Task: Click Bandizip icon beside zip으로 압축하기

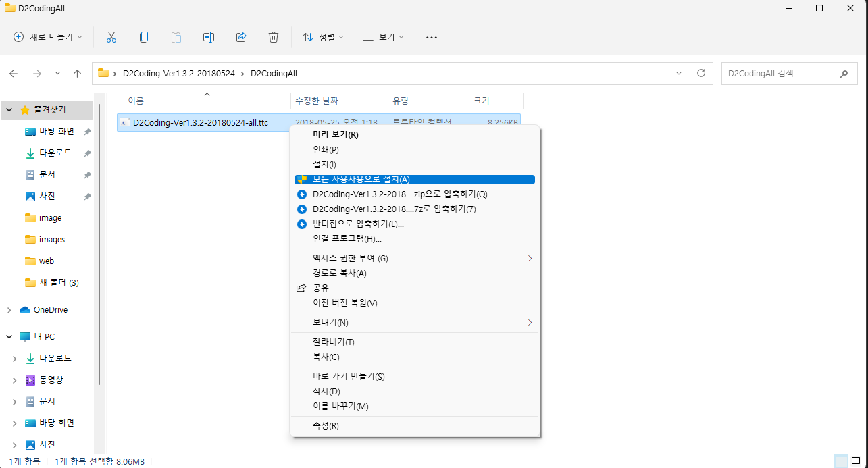Action: 302,194
